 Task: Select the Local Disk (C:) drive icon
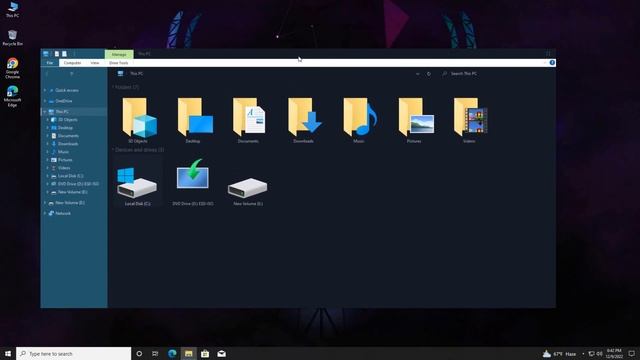(137, 182)
